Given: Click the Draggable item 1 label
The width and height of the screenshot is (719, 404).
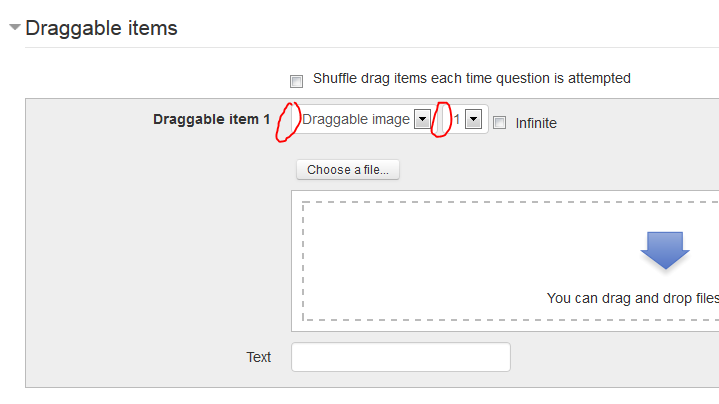Looking at the screenshot, I should 211,119.
